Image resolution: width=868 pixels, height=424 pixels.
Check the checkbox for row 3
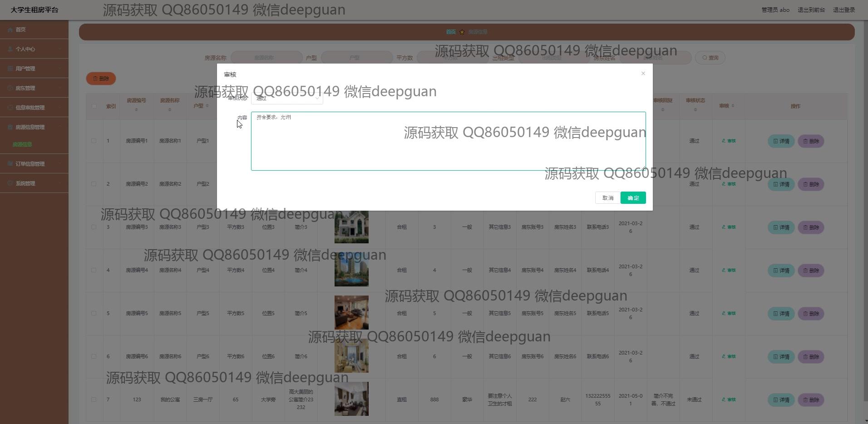(94, 227)
